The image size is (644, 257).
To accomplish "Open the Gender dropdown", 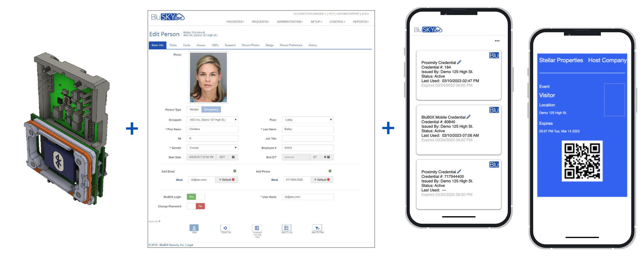I will (x=212, y=148).
